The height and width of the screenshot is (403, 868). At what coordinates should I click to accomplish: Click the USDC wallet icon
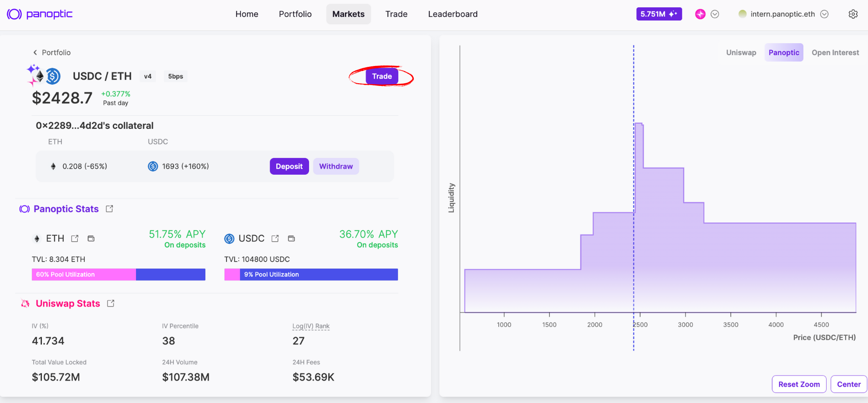click(x=291, y=239)
